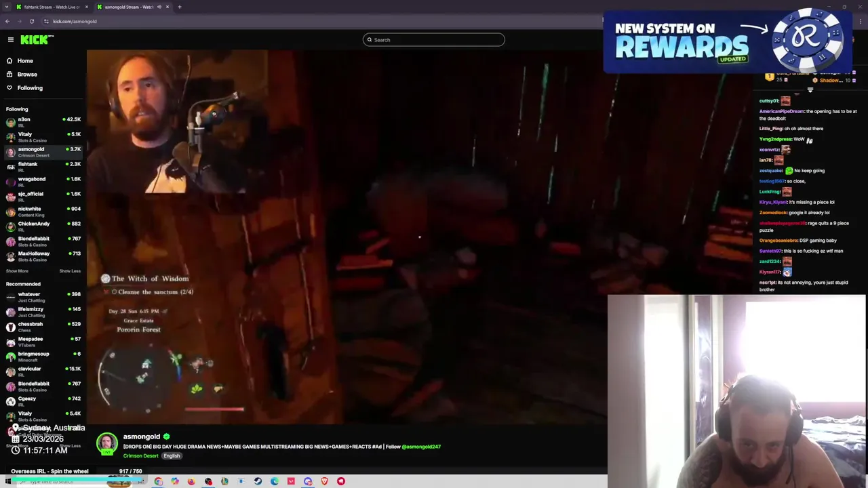Click chessbrah avatar in Recommended

click(11, 327)
